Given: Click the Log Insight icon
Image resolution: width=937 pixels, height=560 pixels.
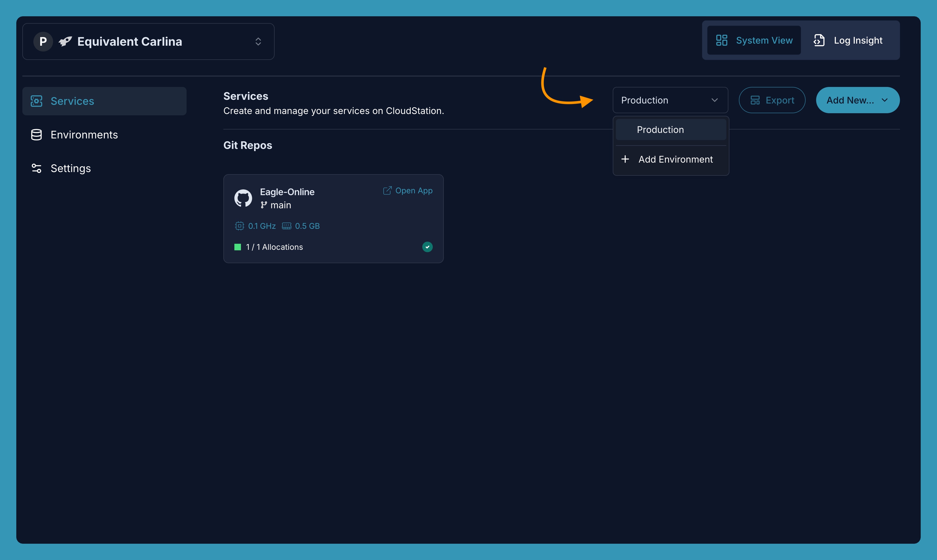Looking at the screenshot, I should pyautogui.click(x=820, y=40).
